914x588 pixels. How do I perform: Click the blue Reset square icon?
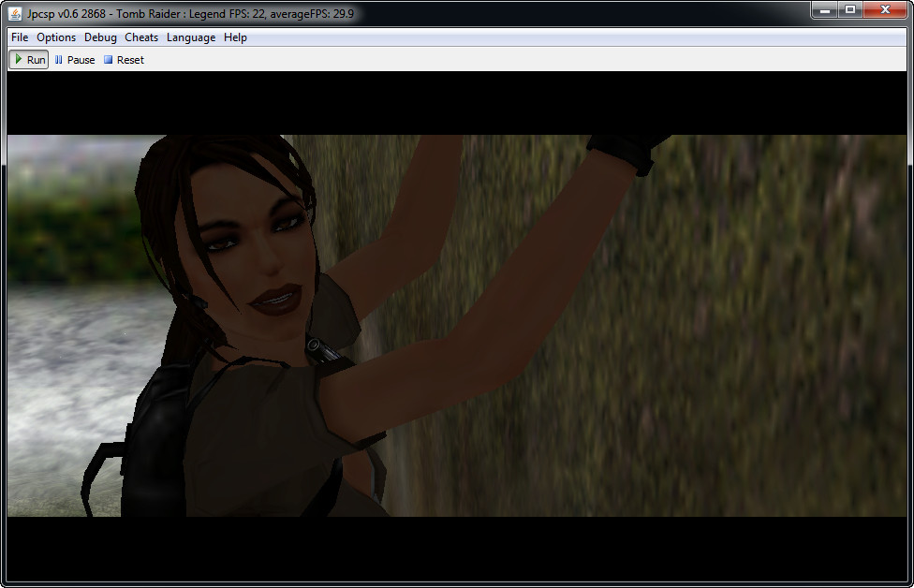[x=108, y=60]
